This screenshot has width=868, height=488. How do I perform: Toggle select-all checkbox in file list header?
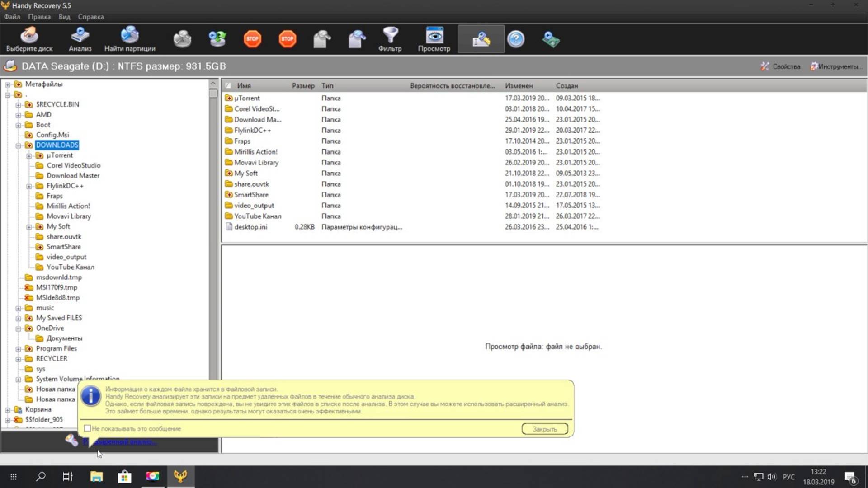228,85
